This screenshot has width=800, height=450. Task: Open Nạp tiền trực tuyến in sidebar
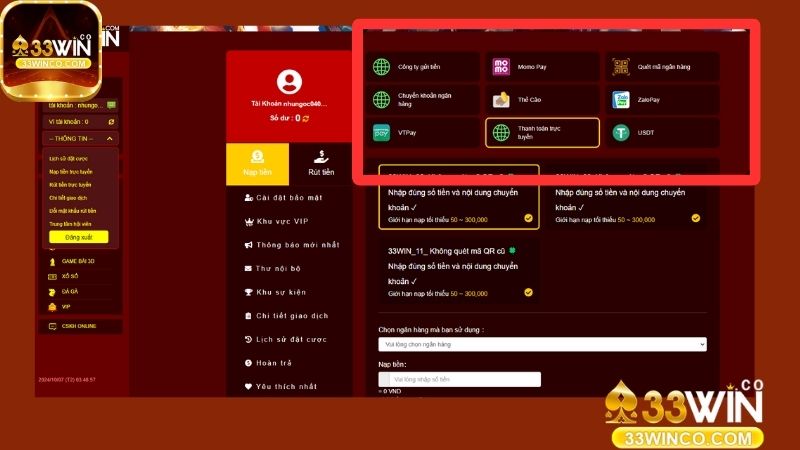coord(71,172)
